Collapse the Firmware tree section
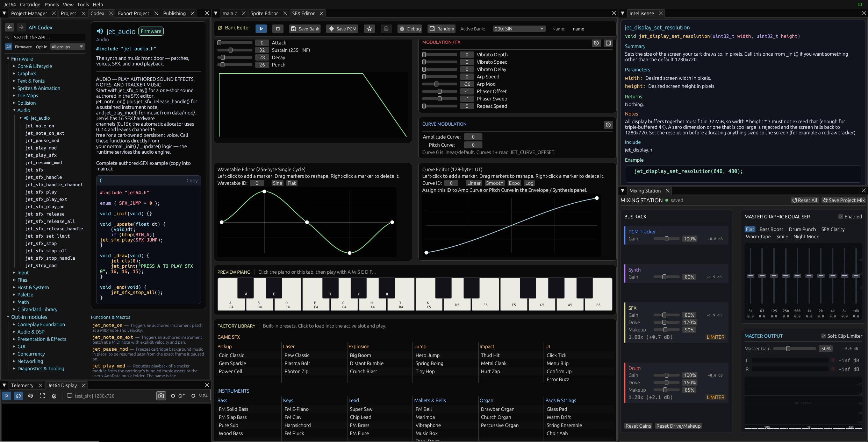The image size is (868, 442). (x=8, y=58)
